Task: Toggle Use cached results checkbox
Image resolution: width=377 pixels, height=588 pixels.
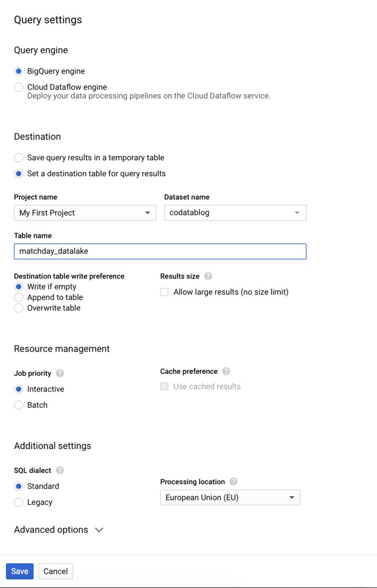Action: pos(164,386)
